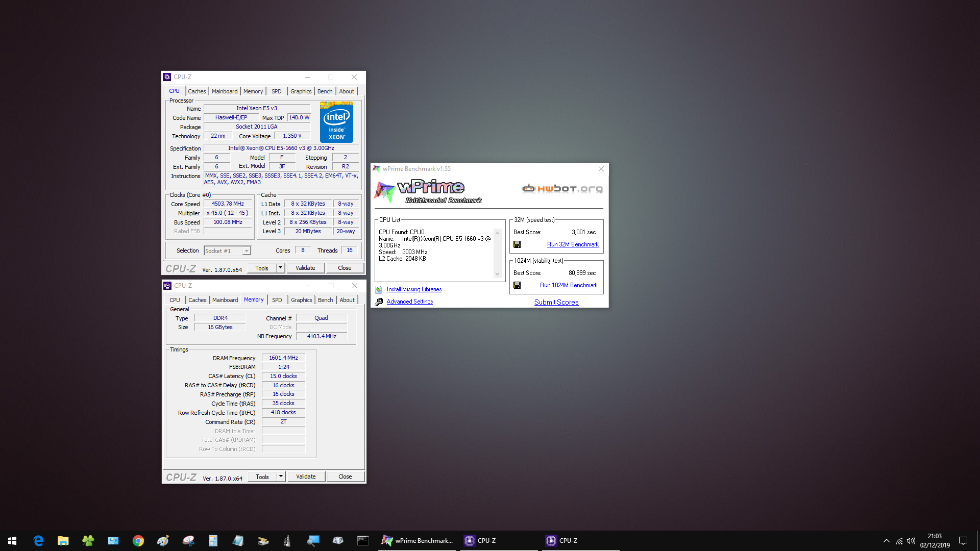This screenshot has width=980, height=551.
Task: Expand Socket #1 selection dropdown
Action: [247, 251]
